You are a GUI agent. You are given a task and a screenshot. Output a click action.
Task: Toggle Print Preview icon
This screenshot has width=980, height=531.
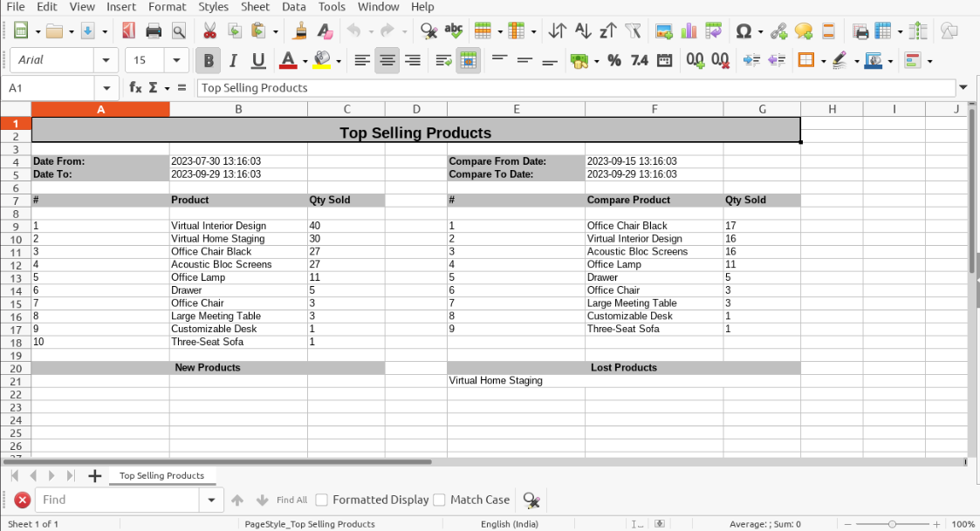[179, 31]
